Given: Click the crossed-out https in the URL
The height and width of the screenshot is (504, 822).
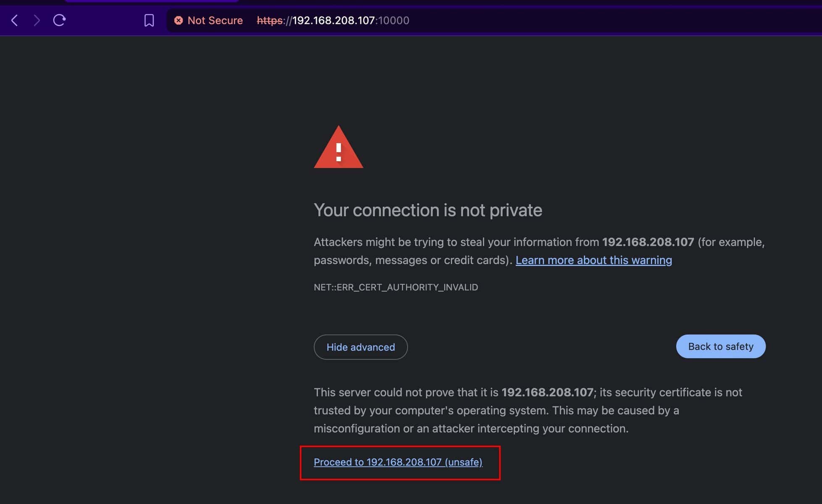Looking at the screenshot, I should click(x=270, y=20).
